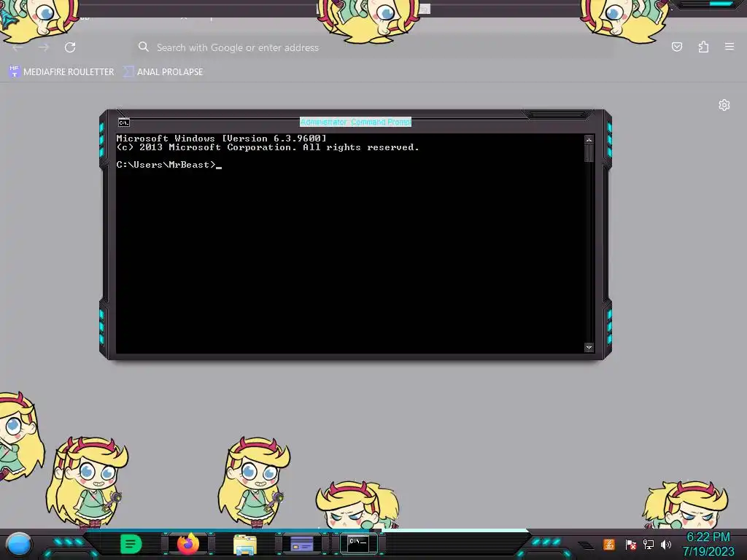Viewport: 747px width, 560px height.
Task: Open the Java update tray icon
Action: pos(609,544)
